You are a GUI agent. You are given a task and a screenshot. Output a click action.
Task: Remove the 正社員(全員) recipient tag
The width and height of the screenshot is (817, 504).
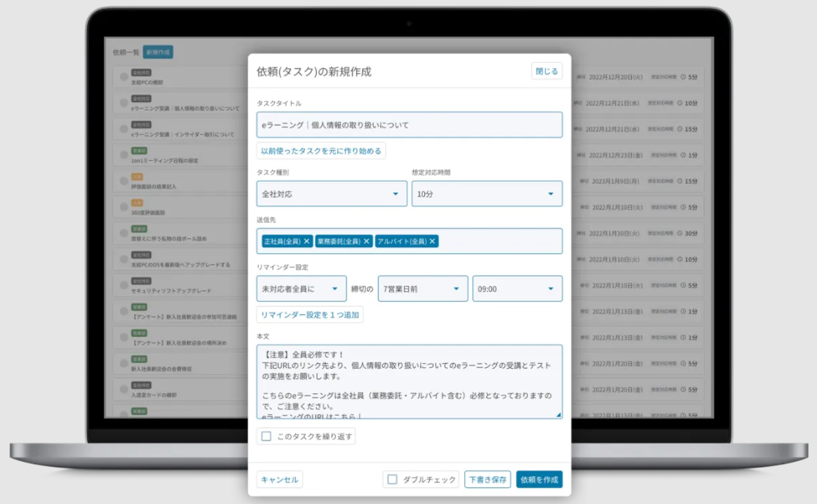tap(306, 241)
